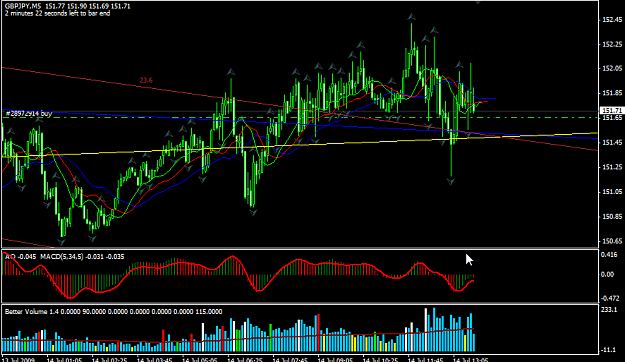
Task: Click the 152.45 price axis label
Action: coord(613,20)
